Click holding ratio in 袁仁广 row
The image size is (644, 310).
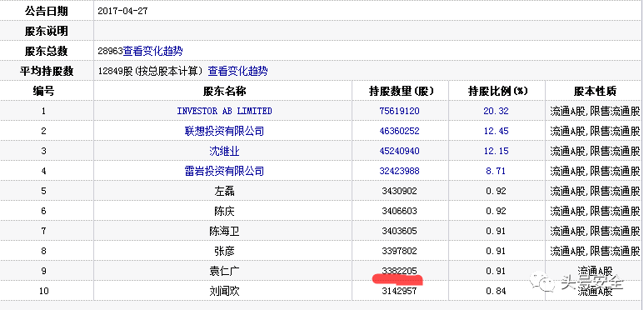[497, 271]
